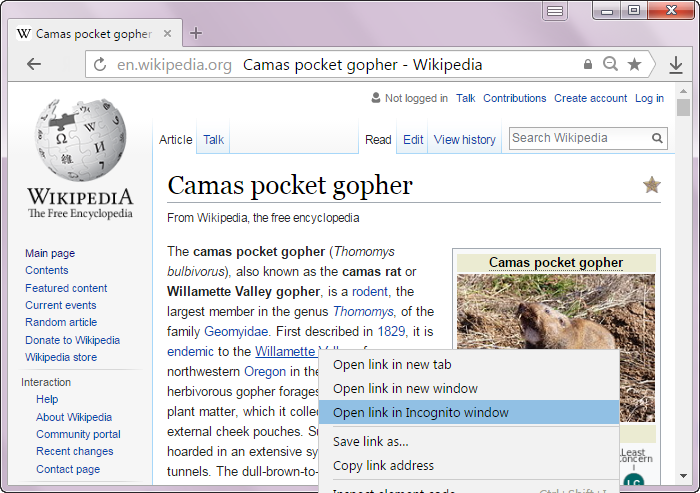Viewport: 700px width, 493px height.
Task: Go back with the left arrow button
Action: pyautogui.click(x=34, y=64)
